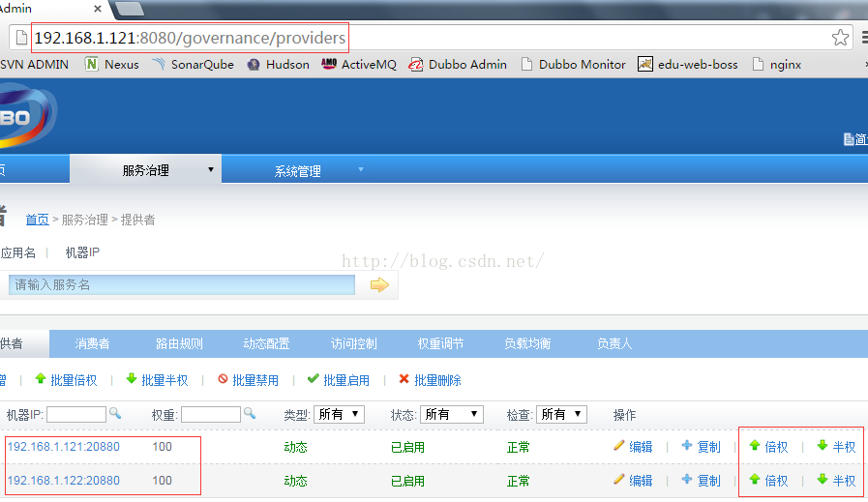Double weight for 192.168.1.121:20880 provider
The image size is (868, 502).
pyautogui.click(x=768, y=447)
